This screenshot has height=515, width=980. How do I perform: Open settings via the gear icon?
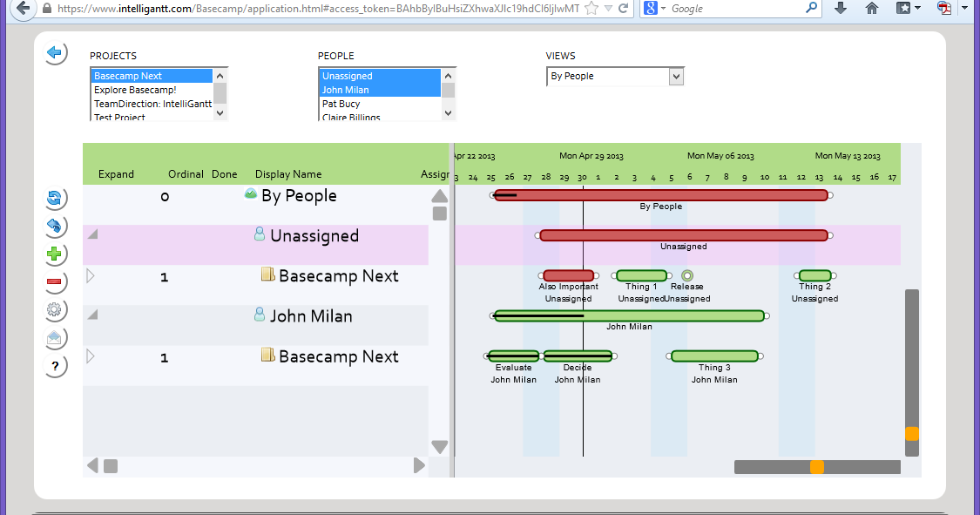point(55,310)
